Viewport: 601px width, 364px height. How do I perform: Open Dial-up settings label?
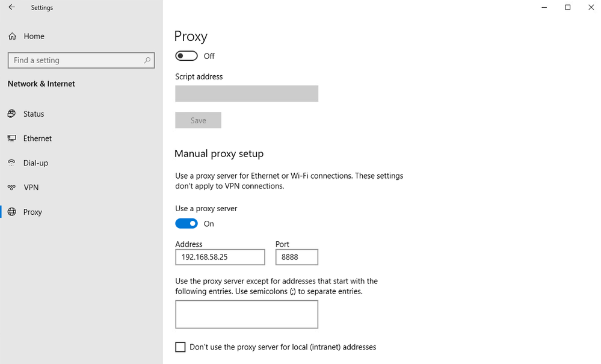(35, 163)
